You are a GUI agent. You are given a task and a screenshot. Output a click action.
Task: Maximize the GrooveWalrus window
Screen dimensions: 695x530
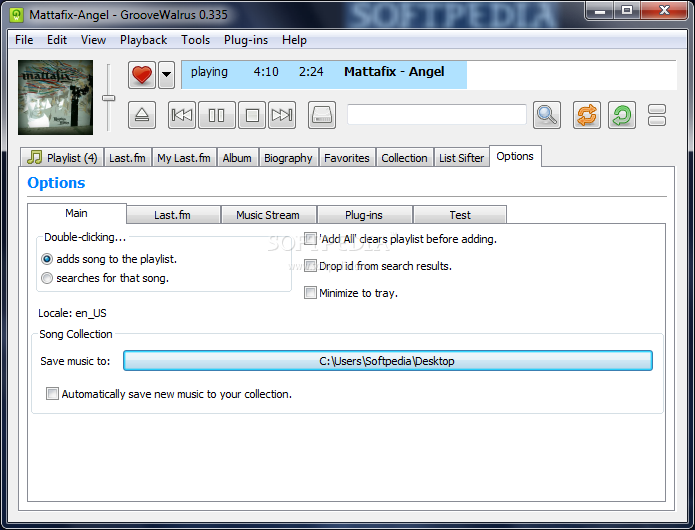click(x=627, y=10)
